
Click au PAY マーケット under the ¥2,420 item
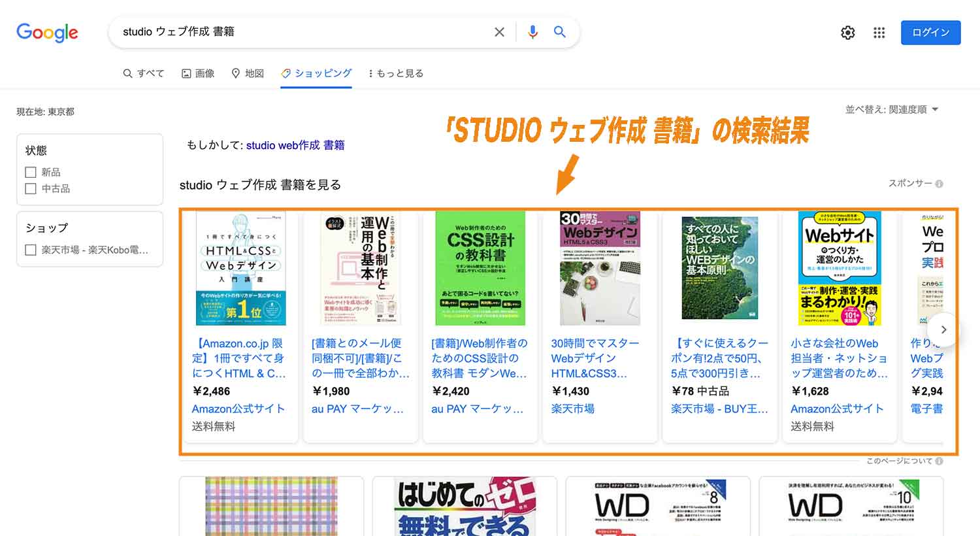coord(478,409)
